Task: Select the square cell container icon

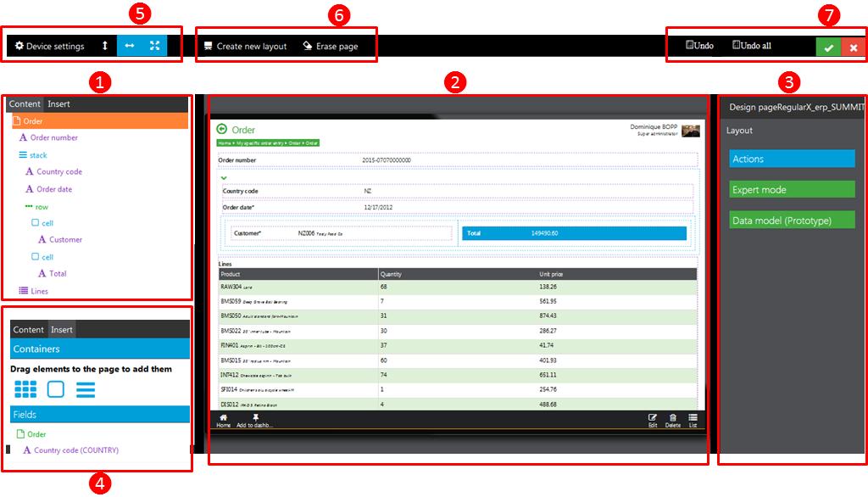Action: (55, 389)
